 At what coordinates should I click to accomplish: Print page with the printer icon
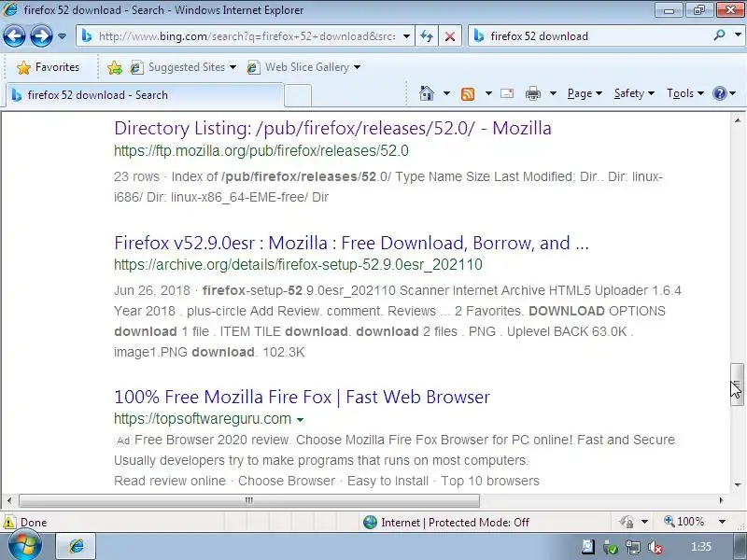pyautogui.click(x=532, y=93)
